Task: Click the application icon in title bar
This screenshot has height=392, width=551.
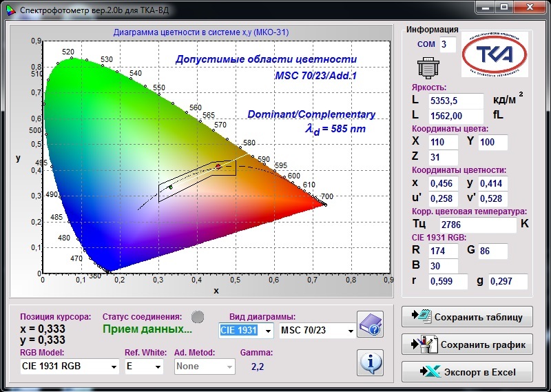Action: (10, 10)
